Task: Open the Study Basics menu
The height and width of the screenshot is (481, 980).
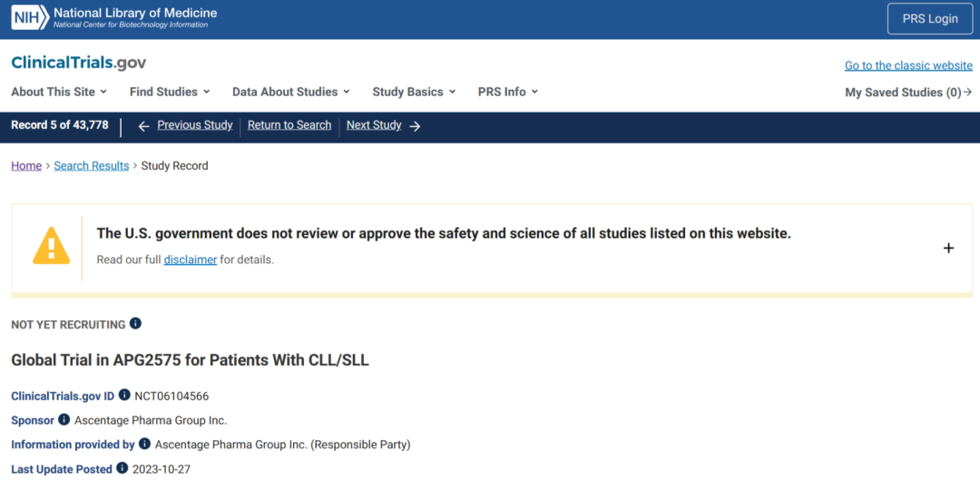Action: [x=414, y=92]
